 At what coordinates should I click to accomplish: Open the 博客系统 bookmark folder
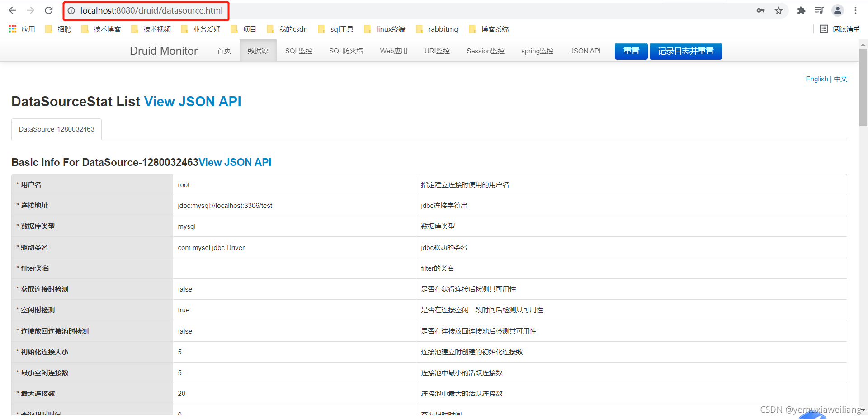pos(489,29)
